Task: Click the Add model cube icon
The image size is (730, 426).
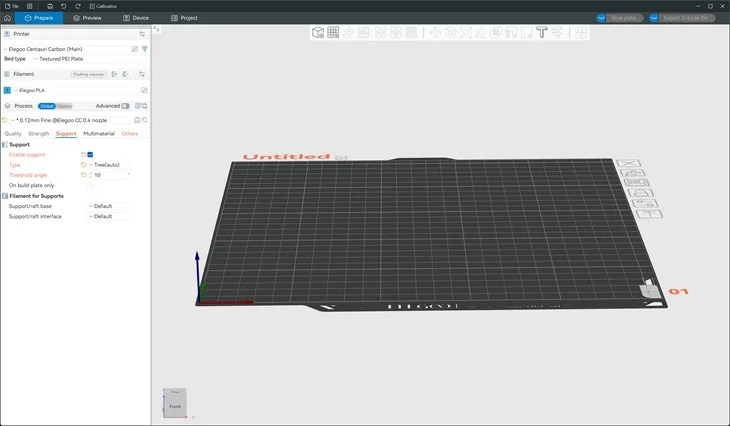Action: coord(318,32)
